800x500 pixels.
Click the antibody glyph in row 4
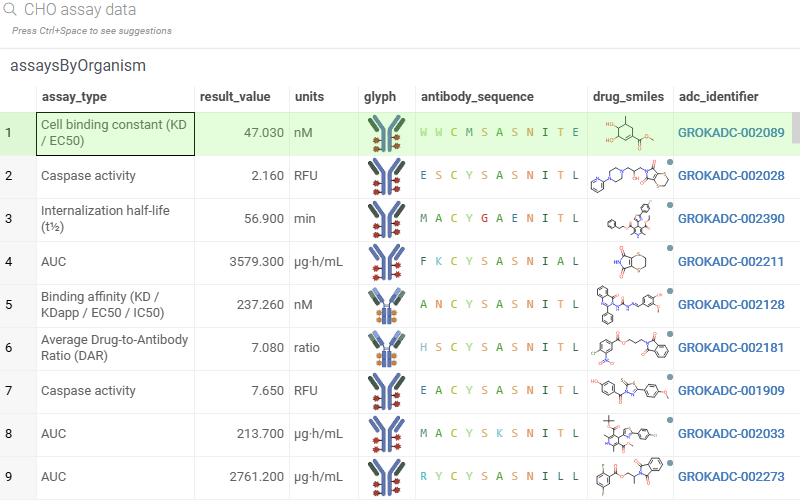coord(386,262)
